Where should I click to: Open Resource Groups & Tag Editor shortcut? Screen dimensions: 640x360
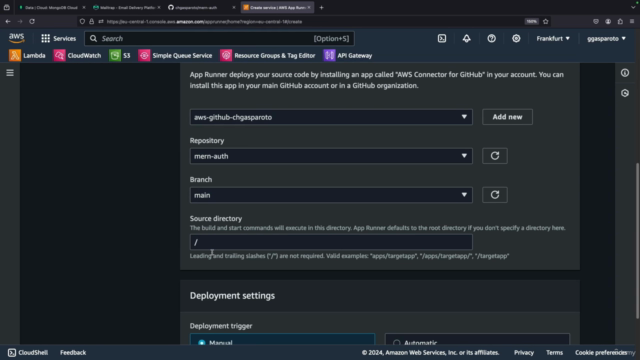click(268, 55)
